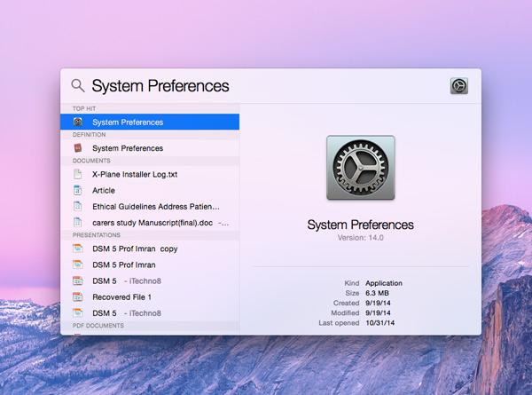The height and width of the screenshot is (395, 532).
Task: Select the Top Hit System Preferences result
Action: (150, 122)
